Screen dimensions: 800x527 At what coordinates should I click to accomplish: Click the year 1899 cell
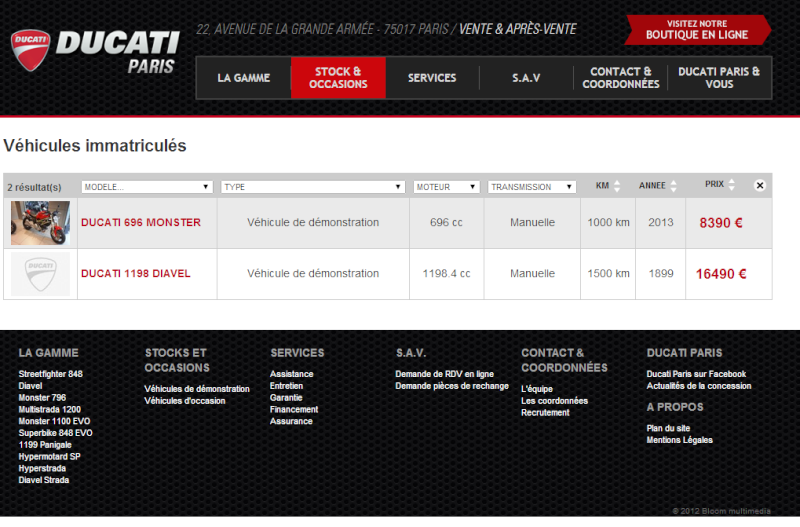click(x=661, y=273)
